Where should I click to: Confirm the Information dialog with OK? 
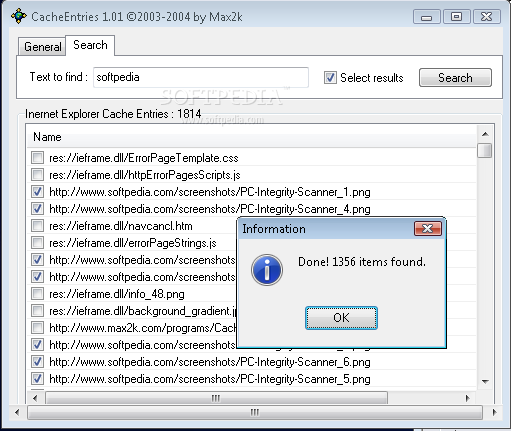(x=341, y=318)
